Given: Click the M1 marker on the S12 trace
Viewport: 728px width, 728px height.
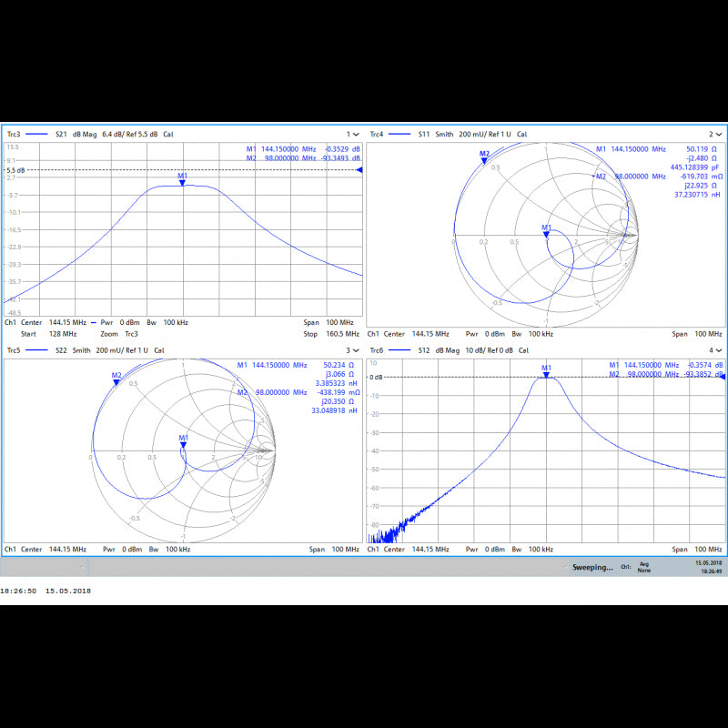Looking at the screenshot, I should 546,373.
